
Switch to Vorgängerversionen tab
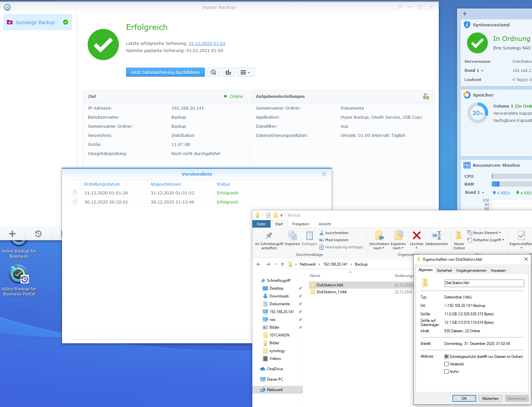click(471, 270)
